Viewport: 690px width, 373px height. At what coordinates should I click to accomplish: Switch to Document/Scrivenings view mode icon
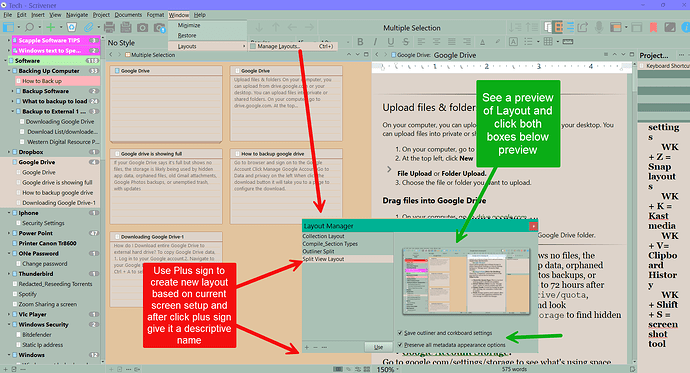tap(548, 27)
